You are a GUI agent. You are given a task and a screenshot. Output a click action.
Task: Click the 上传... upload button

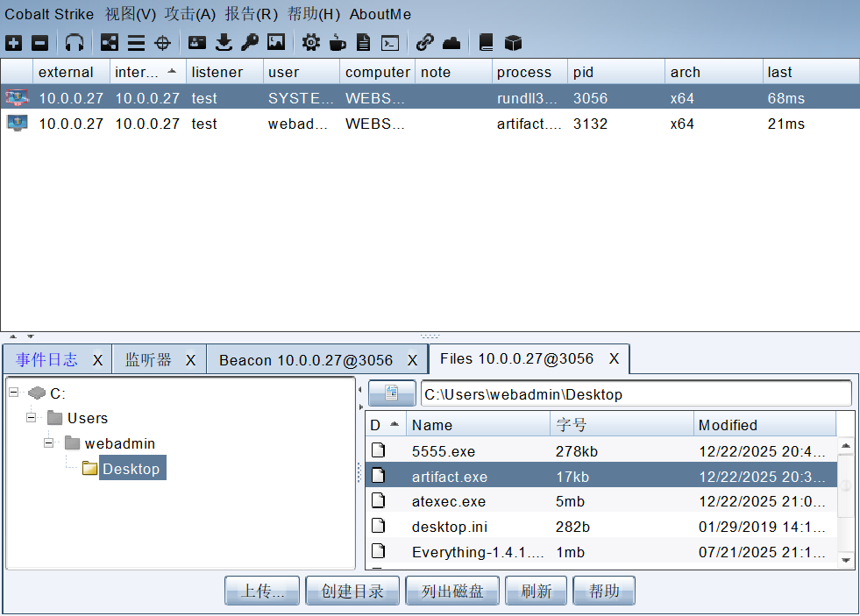click(262, 591)
